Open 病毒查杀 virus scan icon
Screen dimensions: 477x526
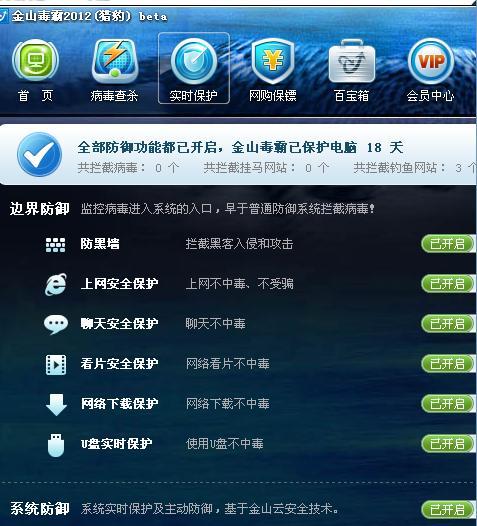(x=115, y=61)
